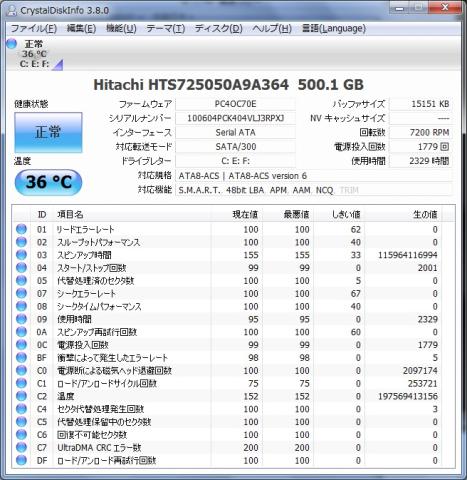467x480 pixels.
Task: Click the 項目名 column header
Action: pyautogui.click(x=132, y=214)
